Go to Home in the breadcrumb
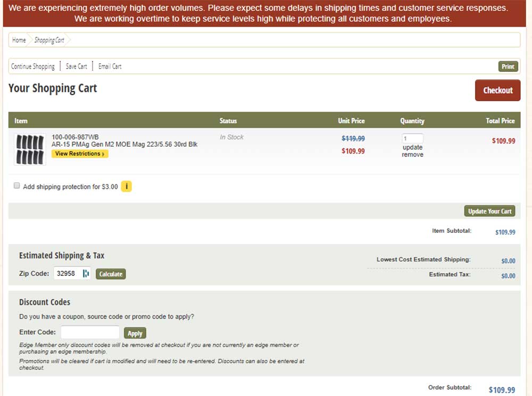532x396 pixels. point(19,40)
